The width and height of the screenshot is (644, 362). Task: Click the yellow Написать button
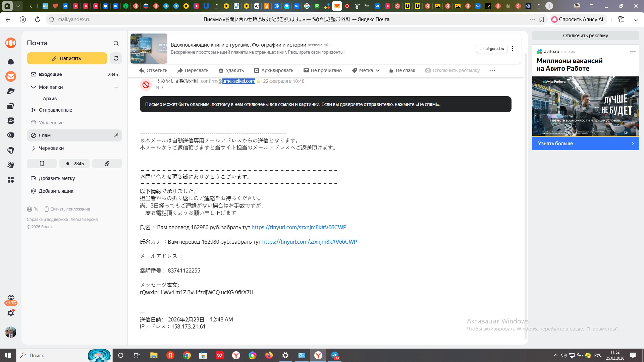[67, 58]
